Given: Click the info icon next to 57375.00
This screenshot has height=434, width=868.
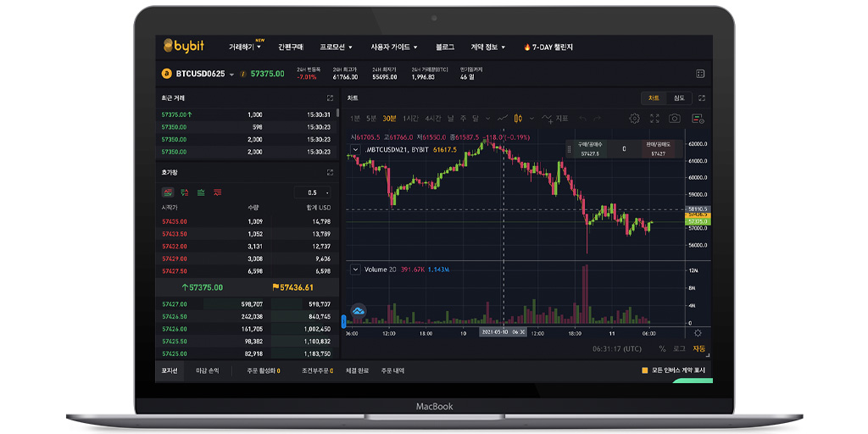Looking at the screenshot, I should 242,74.
